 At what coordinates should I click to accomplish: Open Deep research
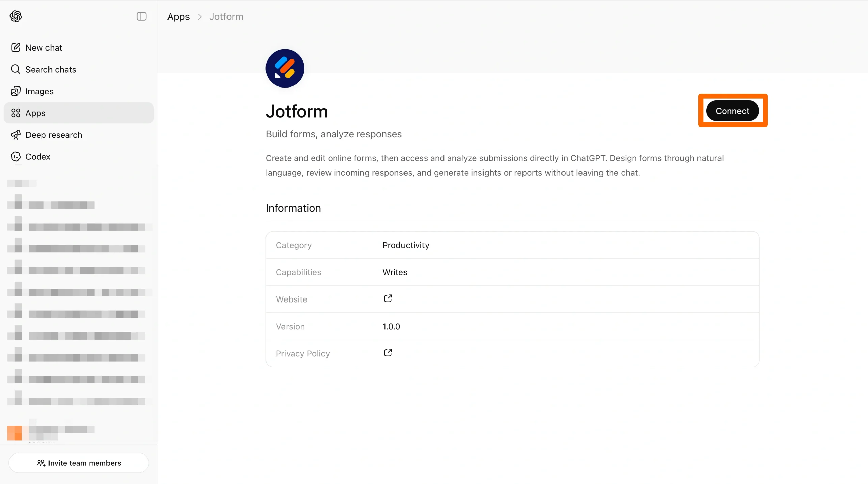54,135
